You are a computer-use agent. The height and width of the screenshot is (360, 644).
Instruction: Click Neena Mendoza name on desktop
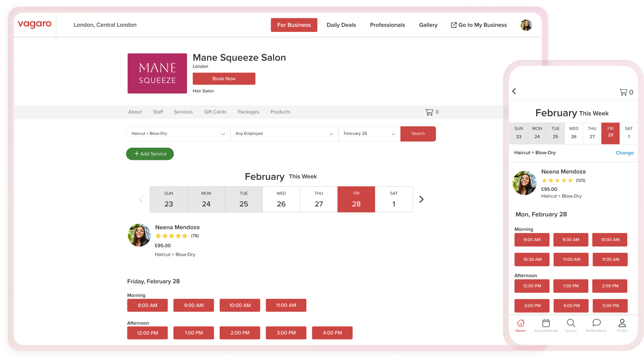click(x=177, y=227)
